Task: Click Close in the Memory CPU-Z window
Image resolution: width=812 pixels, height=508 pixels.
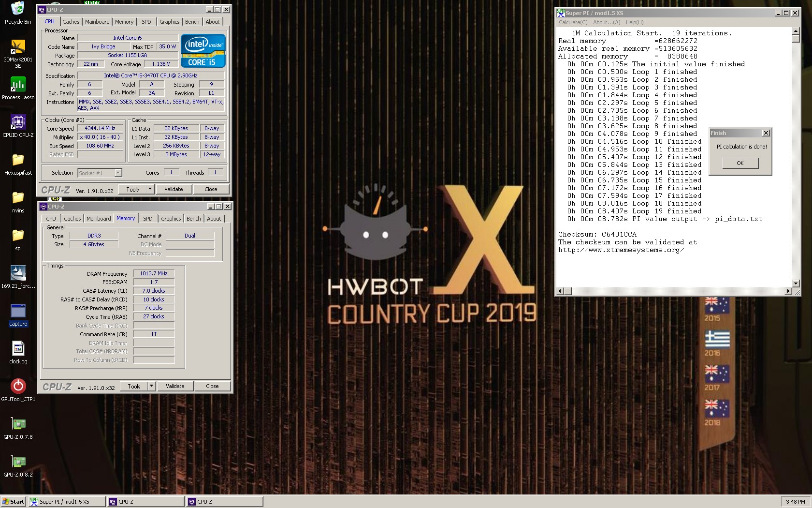Action: pos(212,386)
